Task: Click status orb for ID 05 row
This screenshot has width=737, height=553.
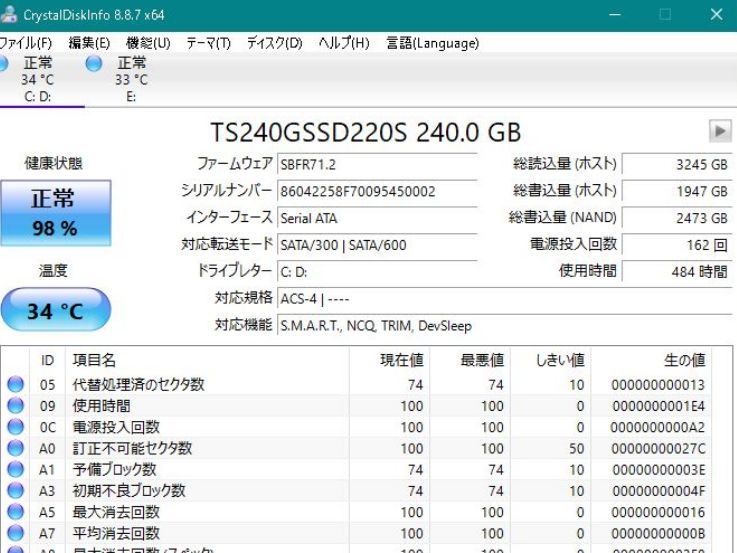Action: coord(15,385)
